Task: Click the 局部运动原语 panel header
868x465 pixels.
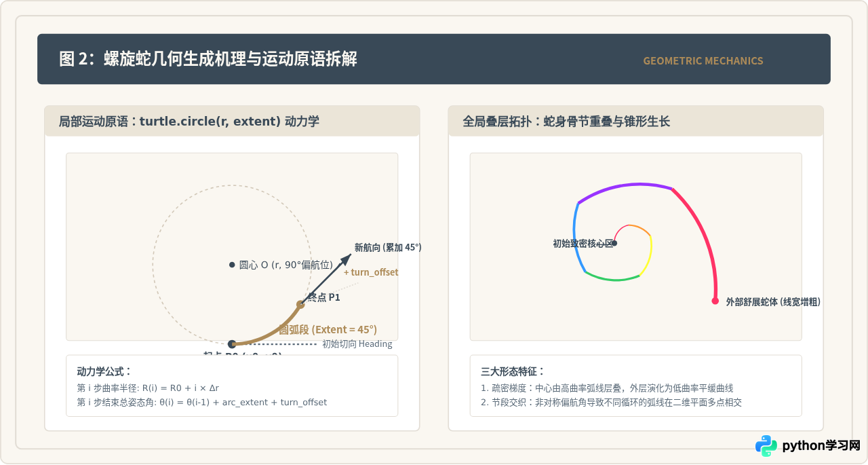Action: 232,122
